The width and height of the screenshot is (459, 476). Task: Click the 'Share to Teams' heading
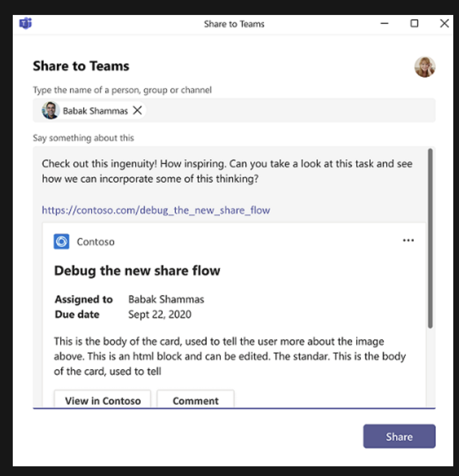pos(81,66)
